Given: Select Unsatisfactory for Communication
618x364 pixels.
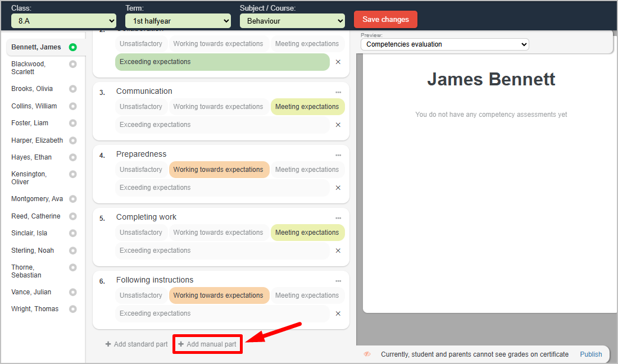Looking at the screenshot, I should point(141,107).
